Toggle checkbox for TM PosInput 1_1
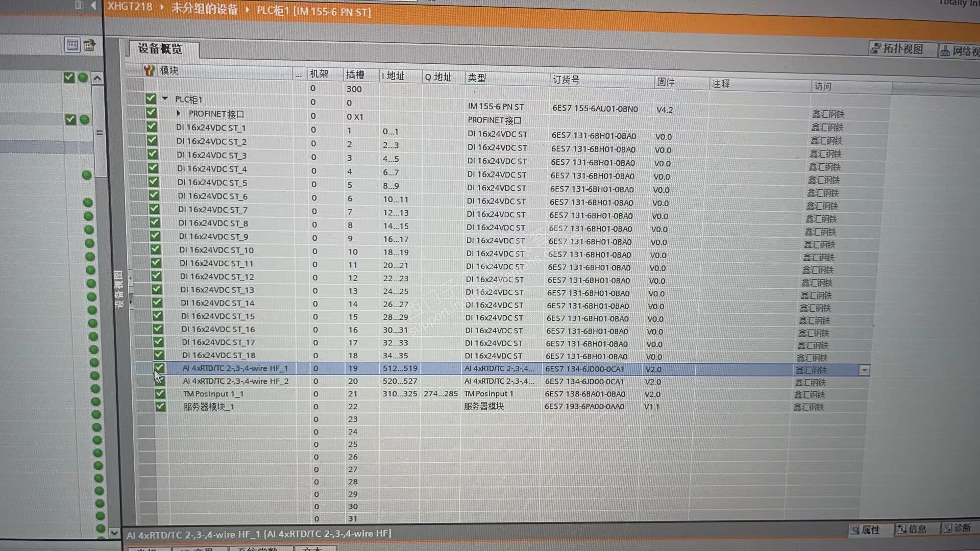This screenshot has height=551, width=980. (160, 393)
